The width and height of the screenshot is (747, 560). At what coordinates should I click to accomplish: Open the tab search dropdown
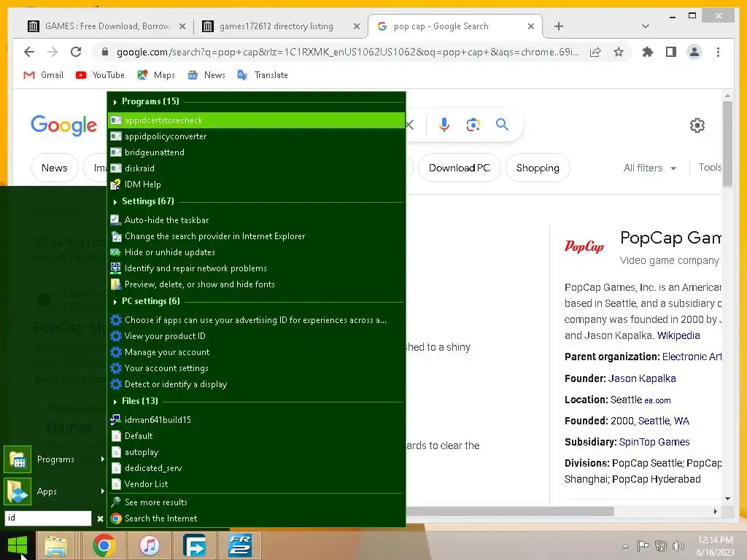tap(645, 26)
